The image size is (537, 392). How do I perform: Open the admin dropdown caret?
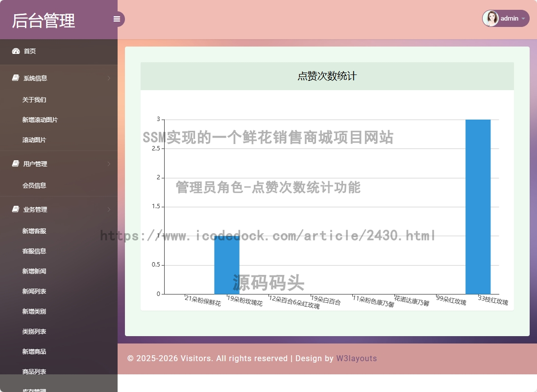[523, 19]
